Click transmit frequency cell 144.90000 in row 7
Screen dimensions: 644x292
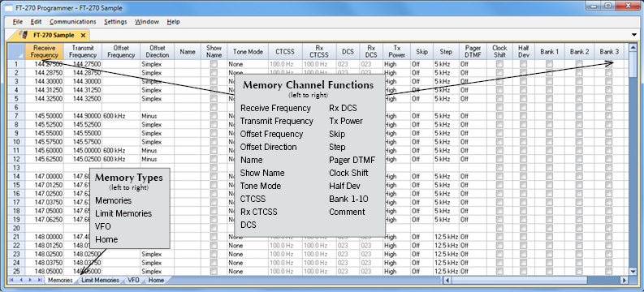click(x=83, y=116)
